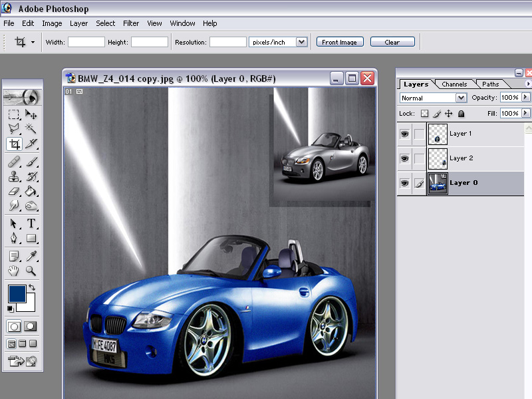The height and width of the screenshot is (399, 532).
Task: Hide Layer 0 visibility eye
Action: click(404, 184)
